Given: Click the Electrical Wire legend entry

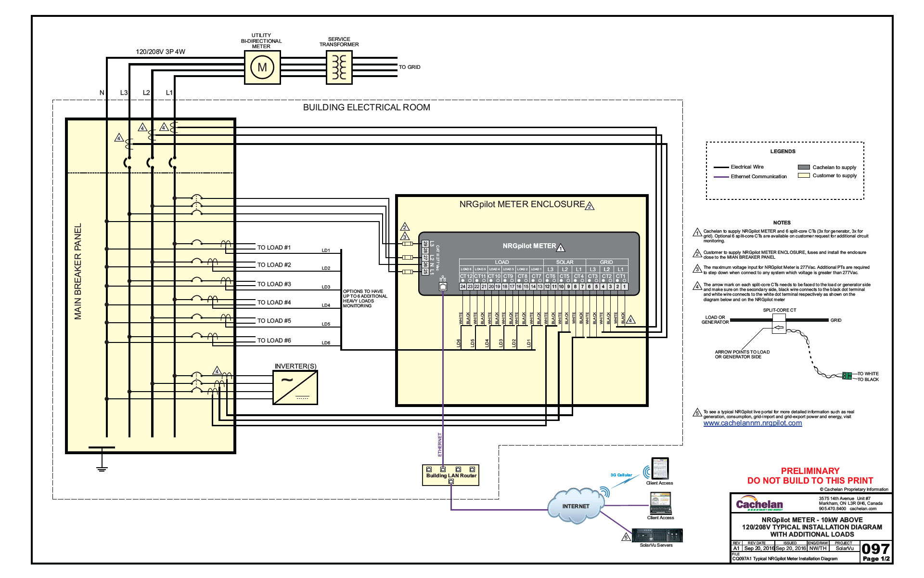Looking at the screenshot, I should [x=747, y=167].
